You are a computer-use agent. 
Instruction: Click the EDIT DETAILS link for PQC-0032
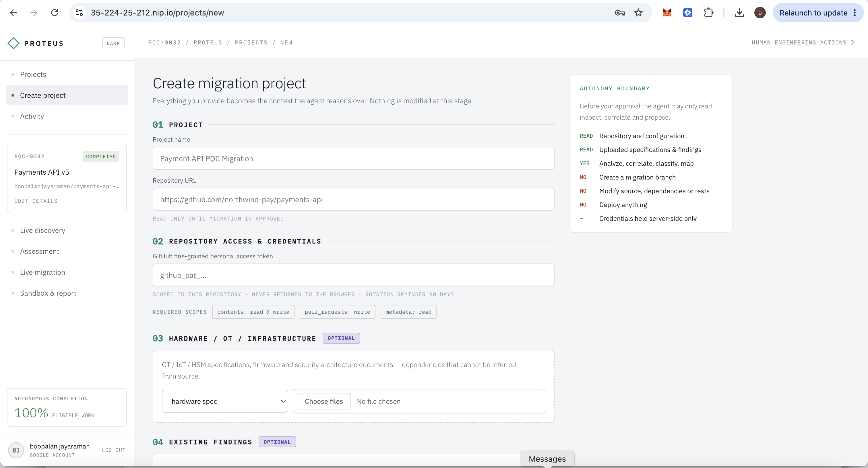pyautogui.click(x=36, y=201)
